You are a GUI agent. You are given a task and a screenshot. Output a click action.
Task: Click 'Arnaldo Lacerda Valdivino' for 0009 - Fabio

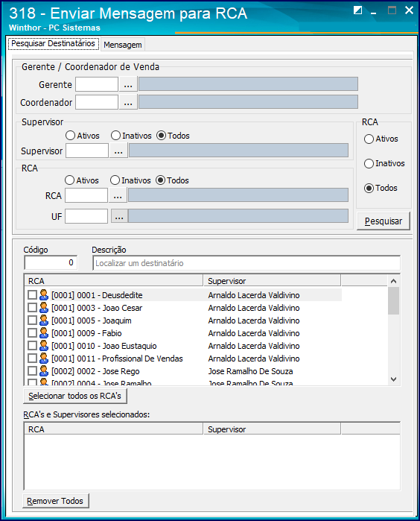[254, 333]
